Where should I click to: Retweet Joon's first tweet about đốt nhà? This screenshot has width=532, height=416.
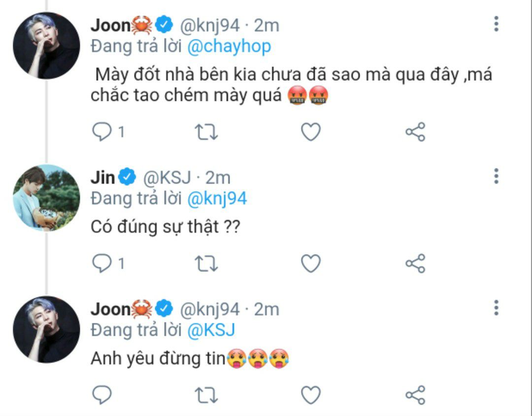click(x=206, y=132)
